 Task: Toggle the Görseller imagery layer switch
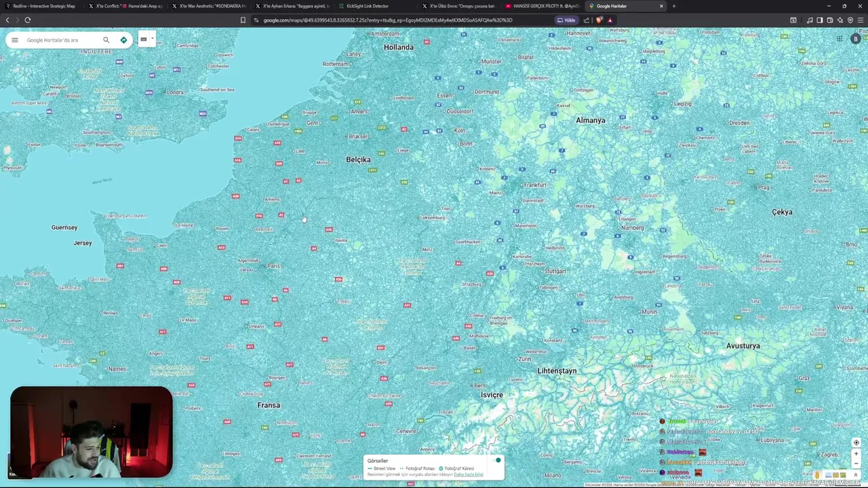coord(498,460)
